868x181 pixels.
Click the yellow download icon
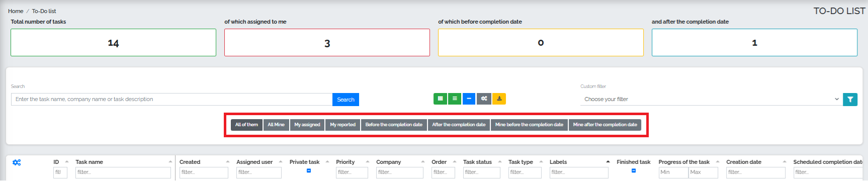499,99
